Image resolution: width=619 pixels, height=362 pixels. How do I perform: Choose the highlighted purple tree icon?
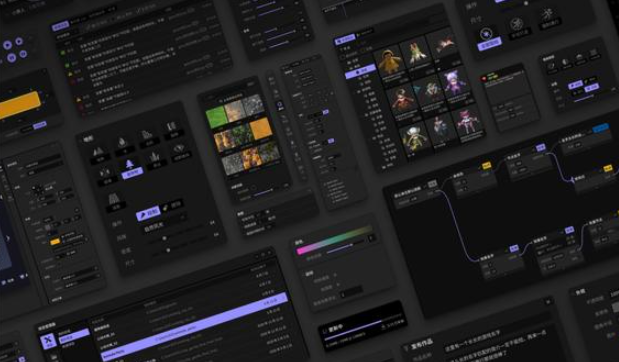130,164
